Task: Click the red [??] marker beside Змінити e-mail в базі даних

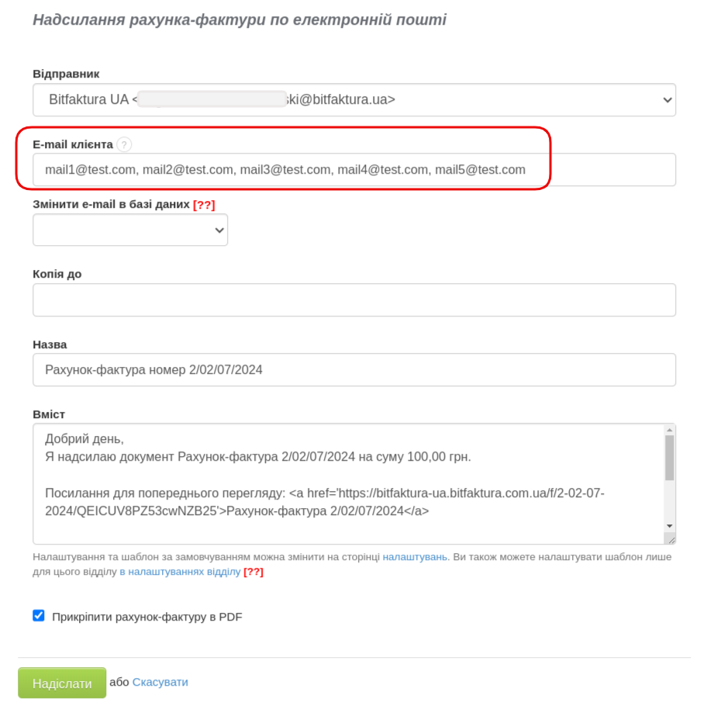Action: pyautogui.click(x=204, y=204)
